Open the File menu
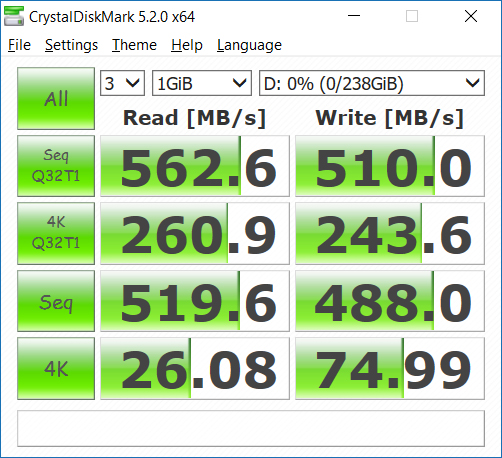The image size is (502, 458). (19, 45)
